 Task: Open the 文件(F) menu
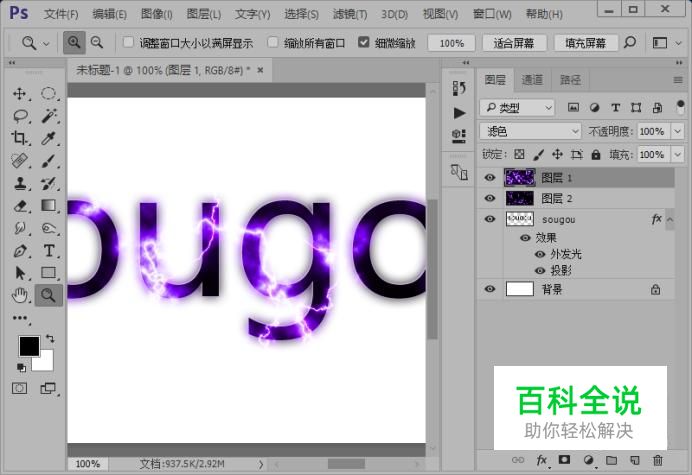point(61,14)
